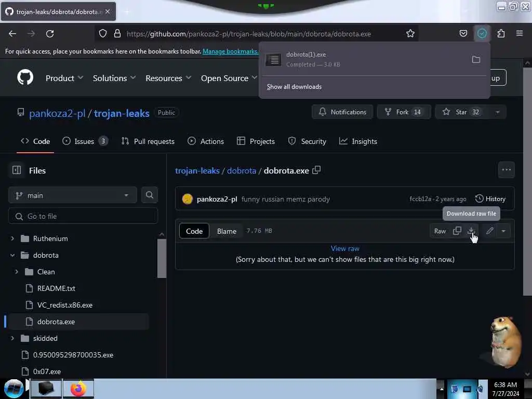Click the taskbar clock showing 6:38 AM
The width and height of the screenshot is (532, 399).
506,389
